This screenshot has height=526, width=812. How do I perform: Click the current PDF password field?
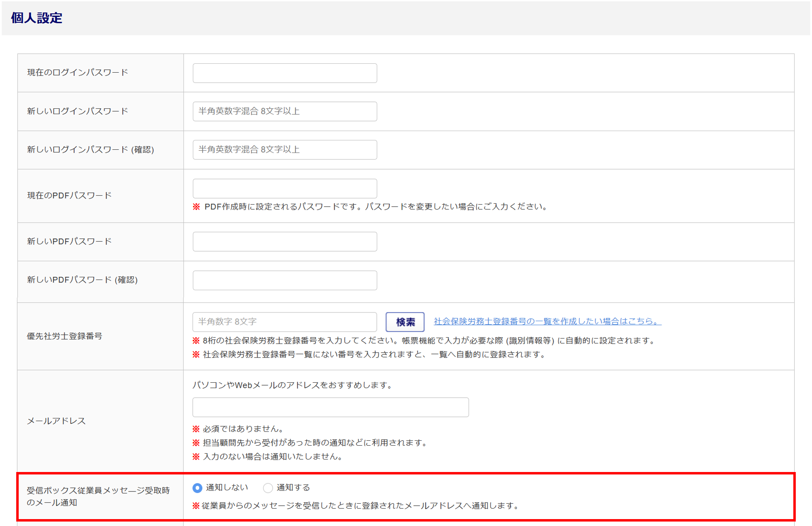tap(285, 188)
